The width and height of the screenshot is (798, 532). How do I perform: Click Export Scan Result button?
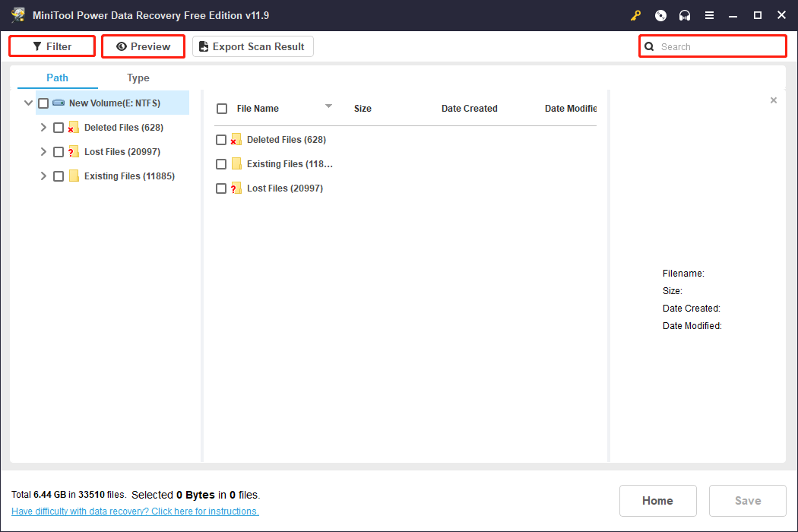253,46
